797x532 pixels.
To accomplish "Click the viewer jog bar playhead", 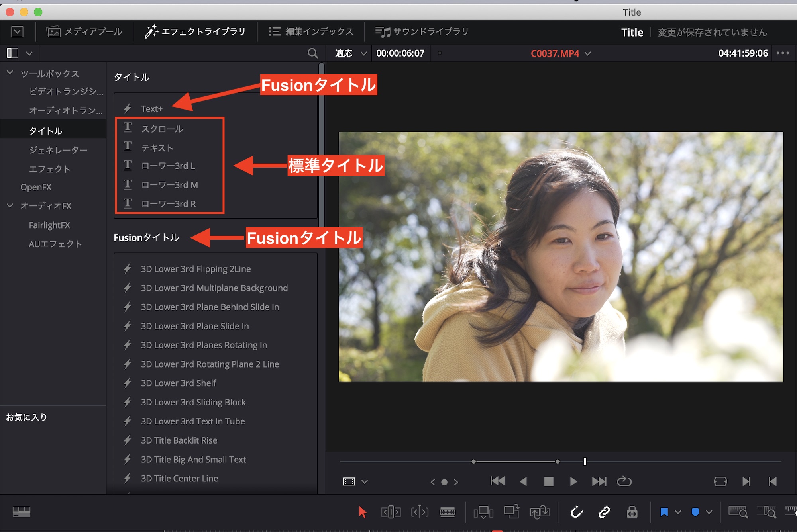I will pyautogui.click(x=585, y=462).
